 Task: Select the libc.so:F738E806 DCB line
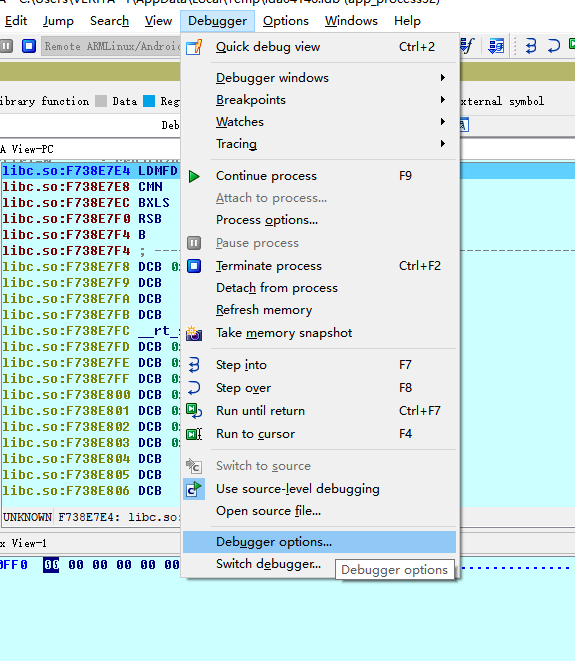tap(90, 491)
